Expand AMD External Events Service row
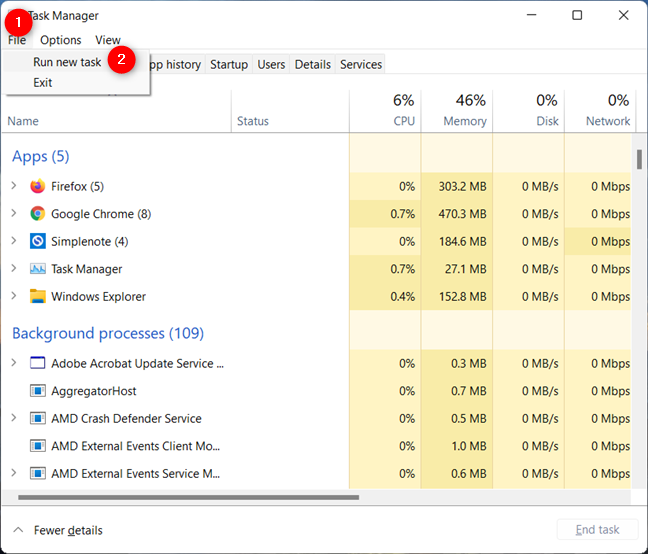 click(14, 473)
